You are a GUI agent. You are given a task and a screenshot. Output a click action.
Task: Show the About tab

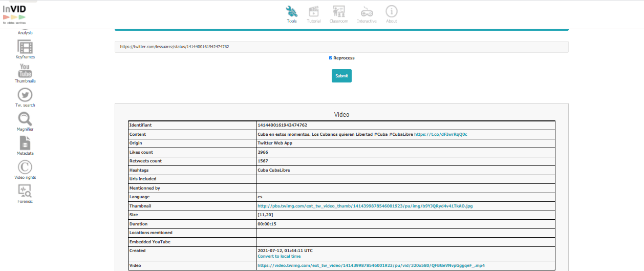point(391,14)
